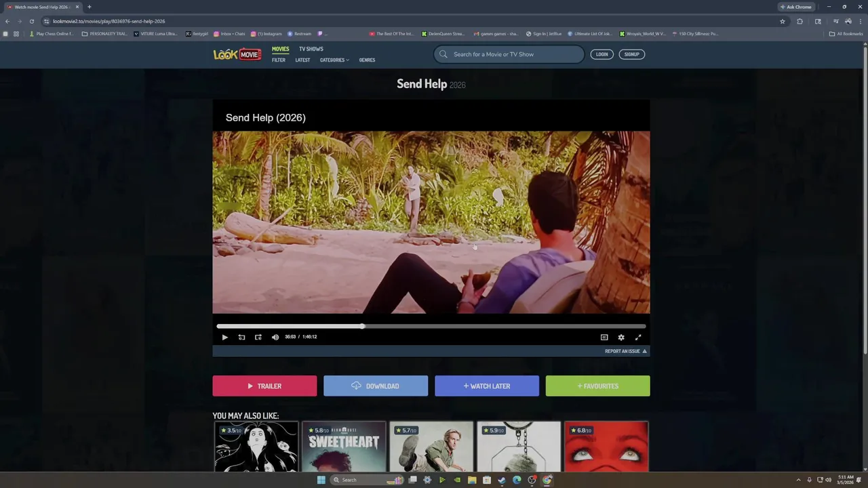
Task: Open the 5.9 rated movie thumbnail
Action: pyautogui.click(x=519, y=446)
